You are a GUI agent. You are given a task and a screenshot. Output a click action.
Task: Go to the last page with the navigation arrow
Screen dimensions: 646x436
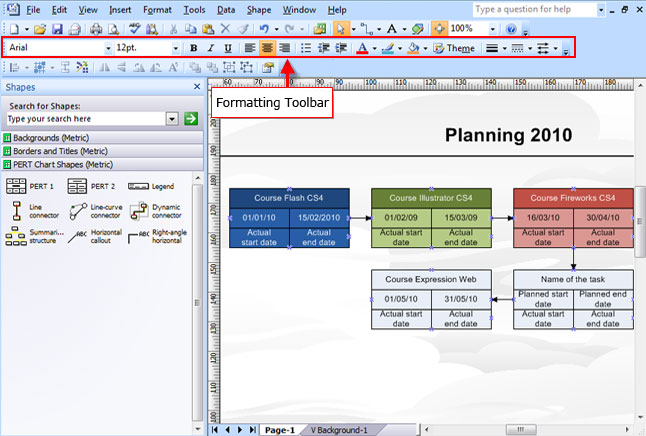pos(252,430)
